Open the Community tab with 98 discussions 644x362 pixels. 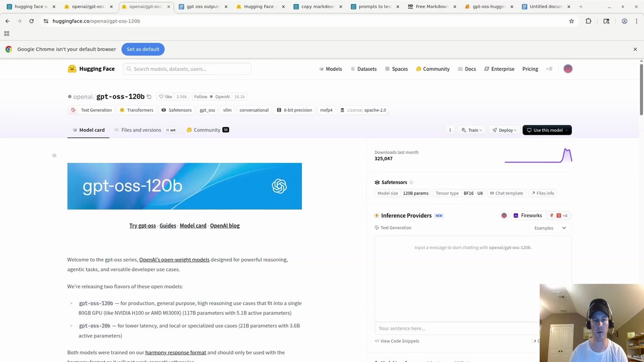click(208, 130)
